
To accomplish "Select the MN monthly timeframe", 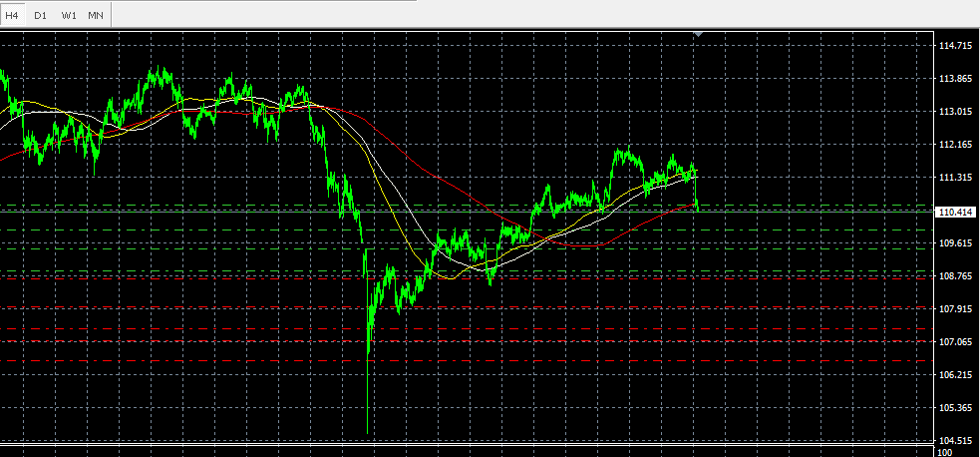I will point(96,15).
